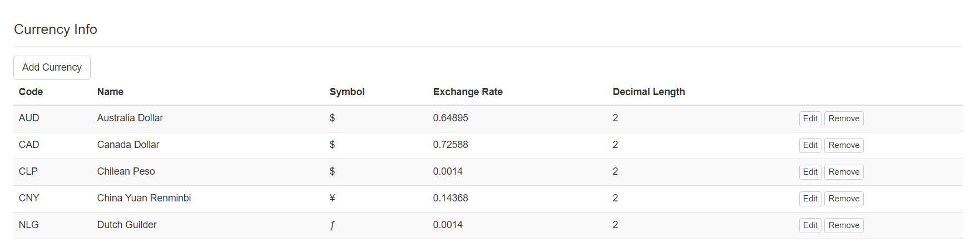
Task: Click the Name column header
Action: coord(110,92)
